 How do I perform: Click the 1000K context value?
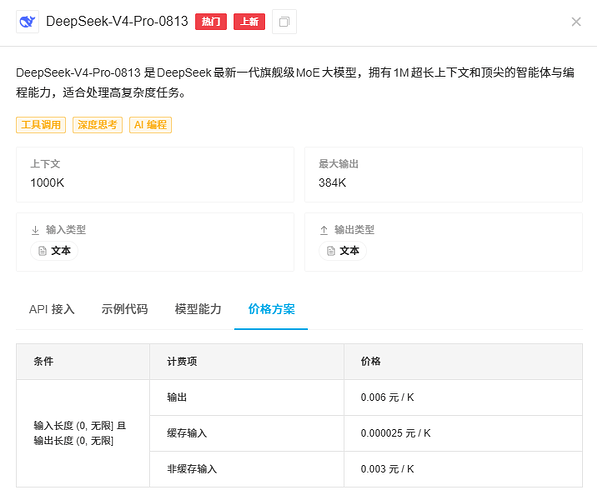click(47, 183)
